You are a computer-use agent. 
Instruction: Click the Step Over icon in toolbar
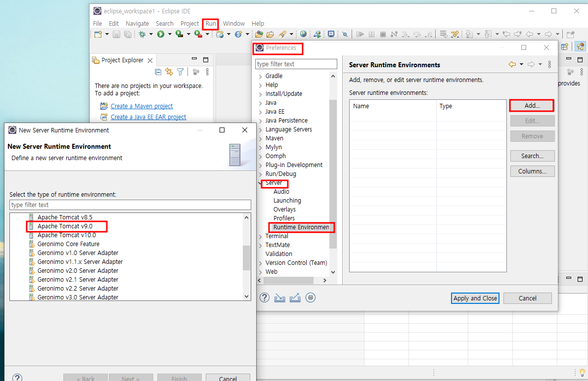click(417, 35)
